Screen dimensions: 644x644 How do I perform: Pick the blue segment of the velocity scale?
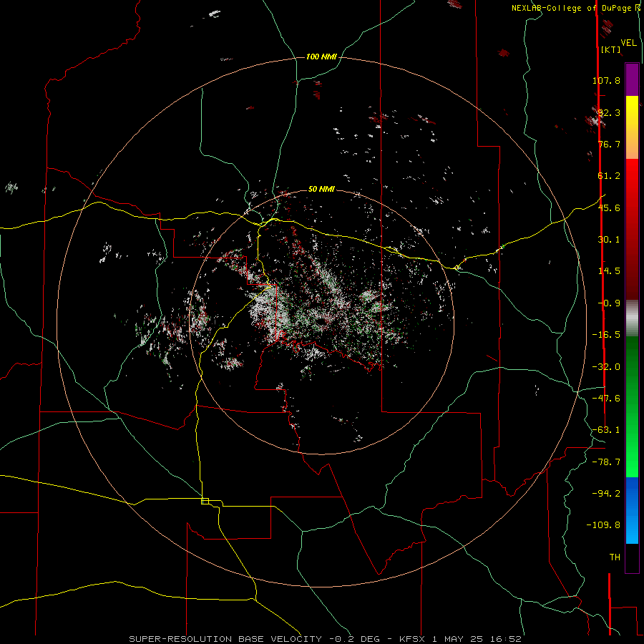coord(632,510)
